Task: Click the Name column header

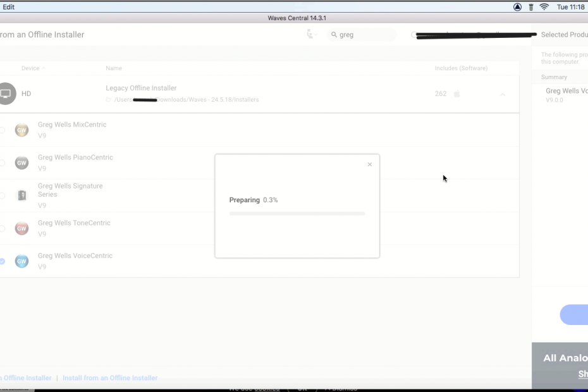Action: tap(114, 68)
